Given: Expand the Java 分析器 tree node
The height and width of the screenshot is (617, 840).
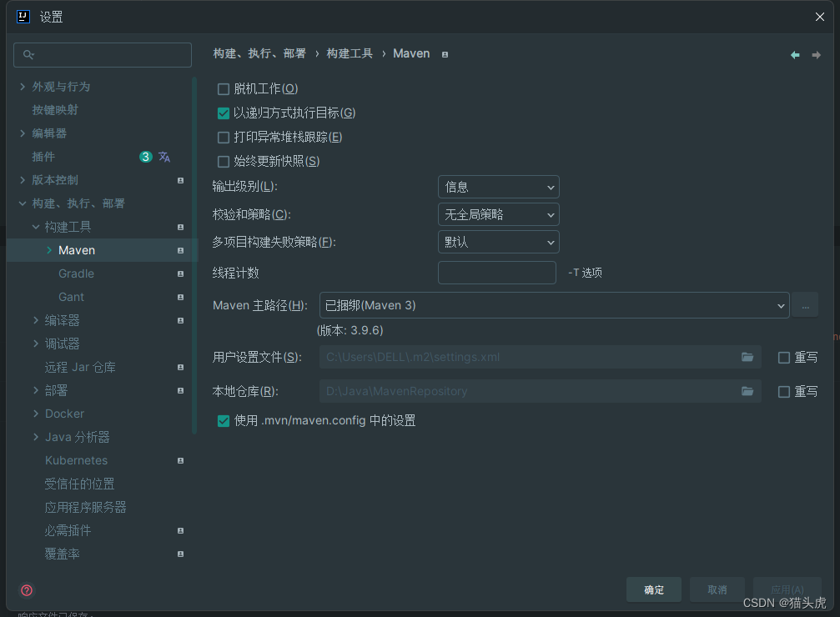Looking at the screenshot, I should pos(36,437).
